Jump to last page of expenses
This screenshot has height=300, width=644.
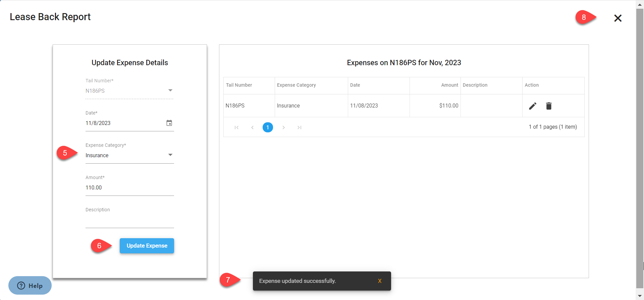(299, 127)
